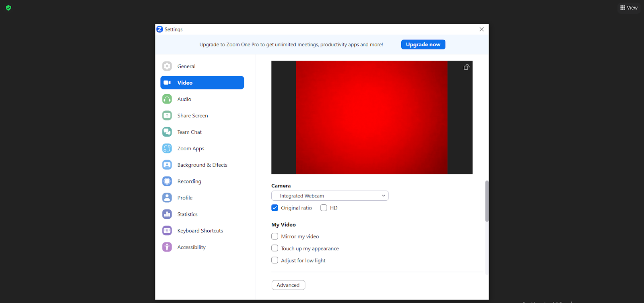The height and width of the screenshot is (303, 644).
Task: Click the General settings gear icon
Action: click(167, 66)
